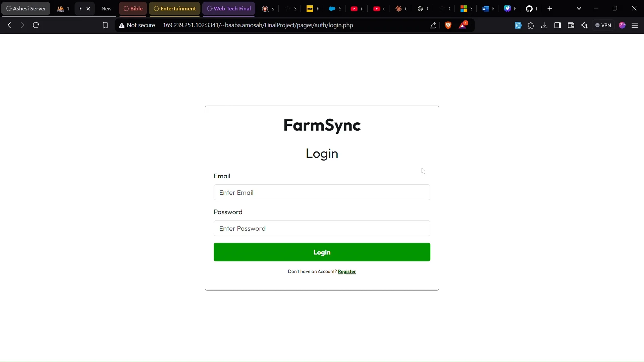Open the browser hamburger menu

[635, 25]
